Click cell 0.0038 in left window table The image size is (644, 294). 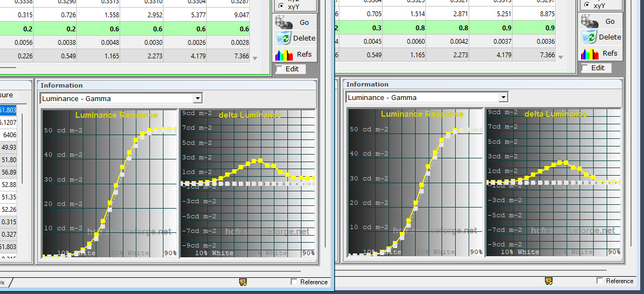[x=55, y=42]
